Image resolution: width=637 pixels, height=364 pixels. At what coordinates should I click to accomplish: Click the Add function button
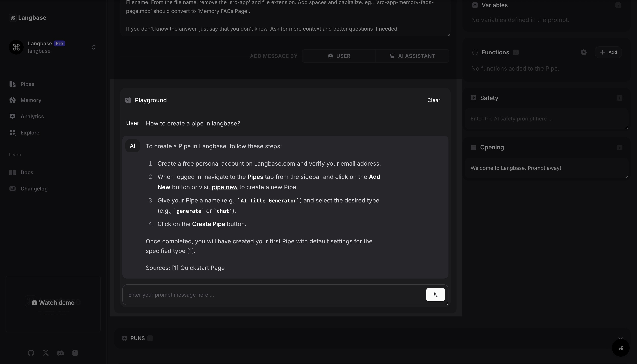[608, 52]
